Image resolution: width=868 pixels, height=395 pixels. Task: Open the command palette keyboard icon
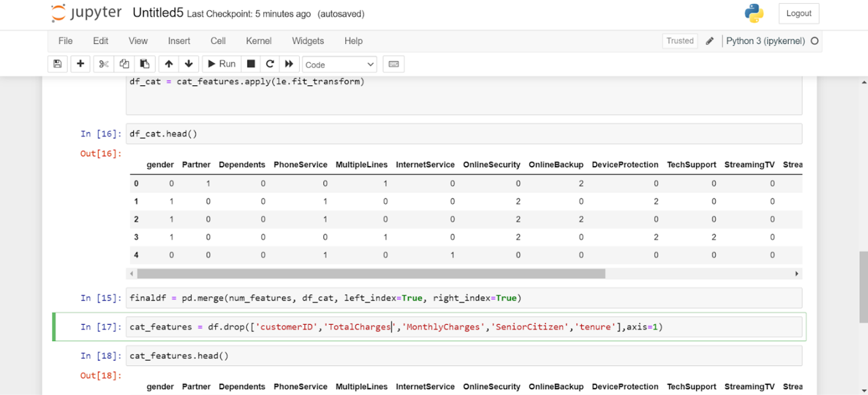pyautogui.click(x=394, y=64)
